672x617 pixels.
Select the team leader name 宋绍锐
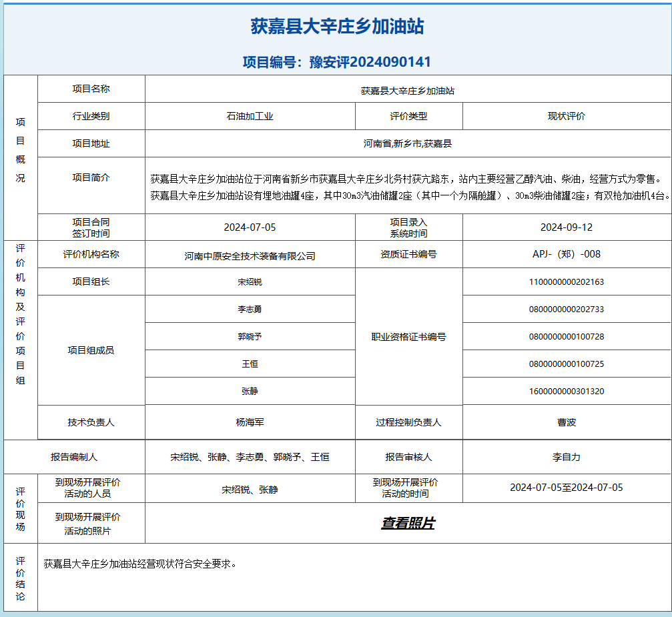[x=250, y=282]
